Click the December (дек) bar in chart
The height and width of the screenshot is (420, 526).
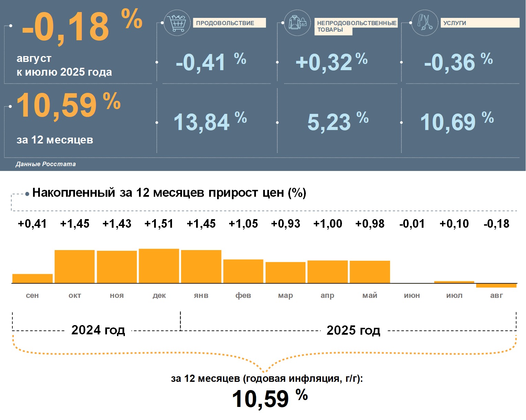click(159, 266)
